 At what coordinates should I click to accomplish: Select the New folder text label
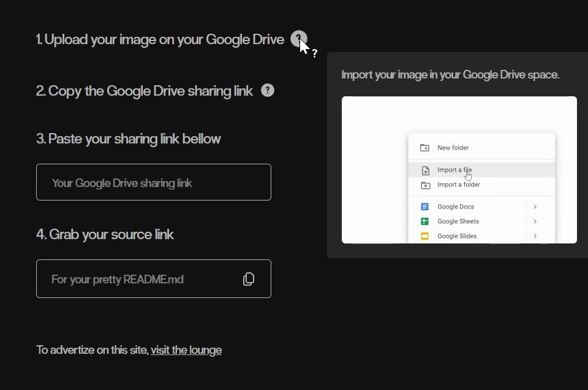(453, 148)
